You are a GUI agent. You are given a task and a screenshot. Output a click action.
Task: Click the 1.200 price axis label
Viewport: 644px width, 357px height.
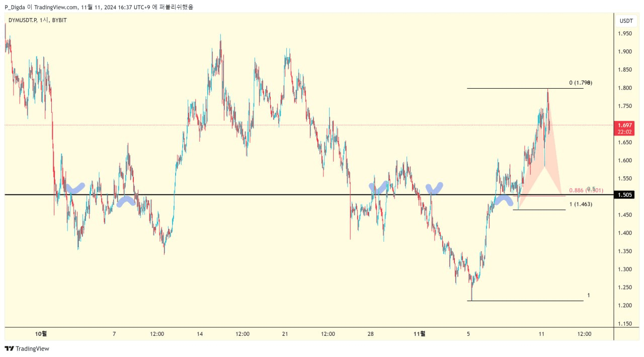(625, 306)
